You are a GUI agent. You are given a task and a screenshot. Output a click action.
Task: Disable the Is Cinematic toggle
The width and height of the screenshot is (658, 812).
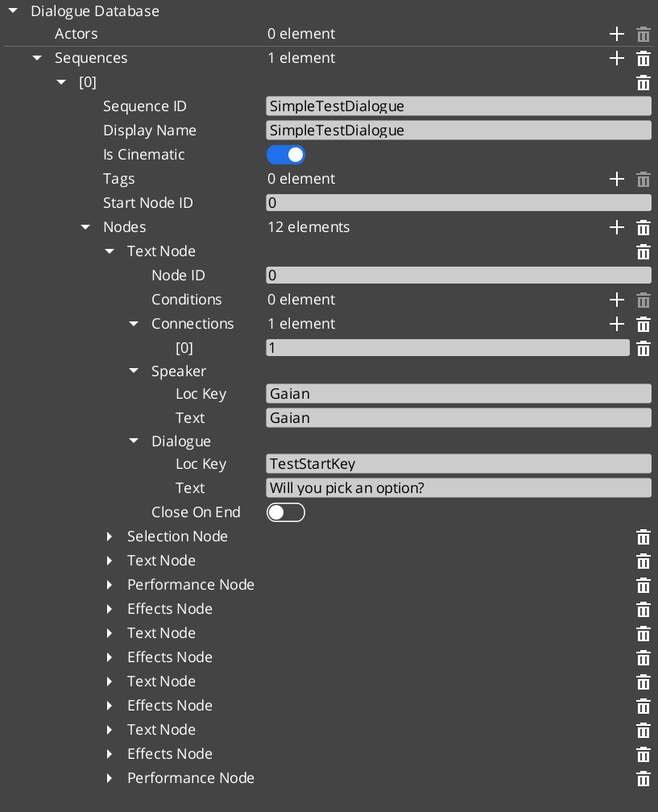pyautogui.click(x=286, y=155)
